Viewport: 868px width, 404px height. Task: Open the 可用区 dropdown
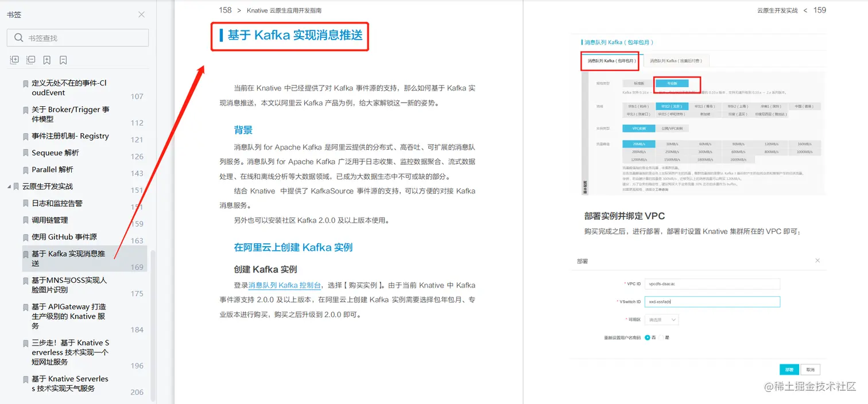click(x=661, y=320)
